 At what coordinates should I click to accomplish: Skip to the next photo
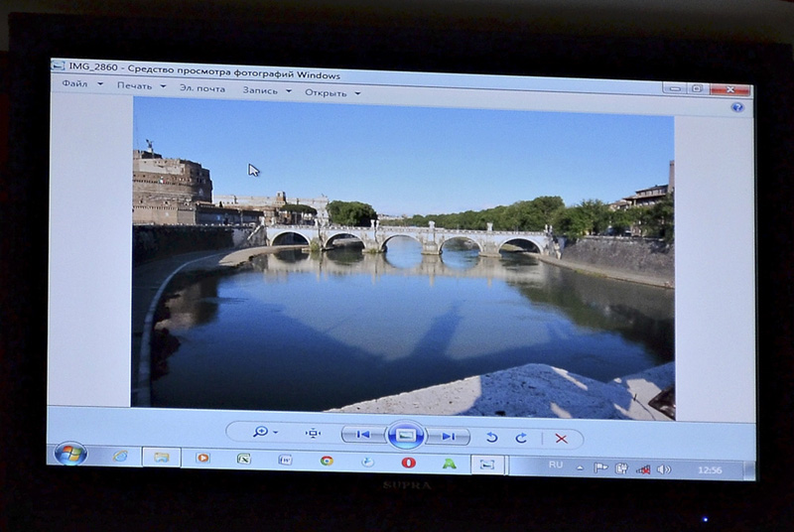[448, 436]
